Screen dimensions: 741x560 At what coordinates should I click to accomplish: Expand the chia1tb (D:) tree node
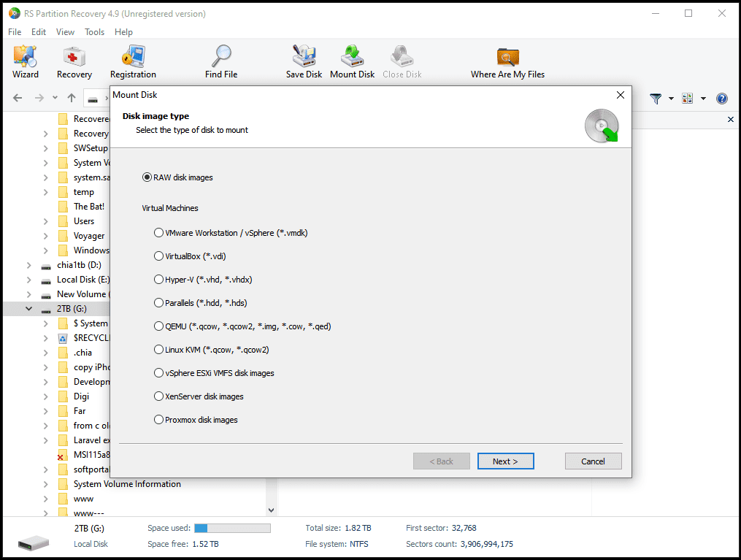click(28, 266)
